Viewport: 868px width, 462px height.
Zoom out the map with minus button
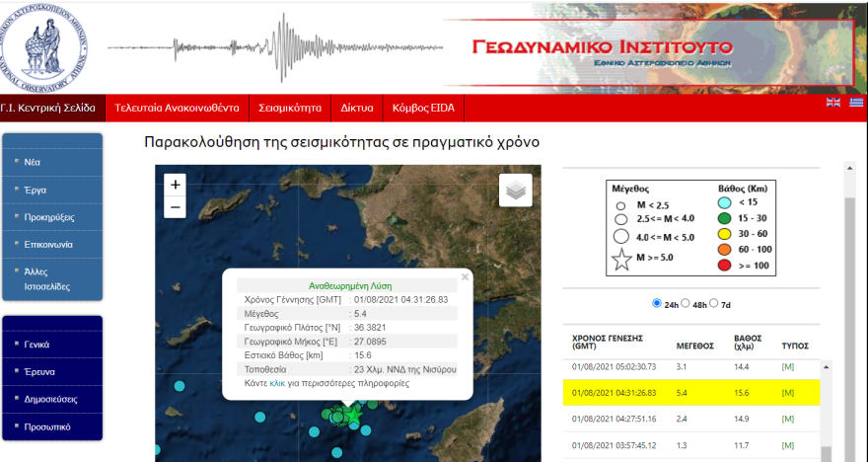(175, 207)
